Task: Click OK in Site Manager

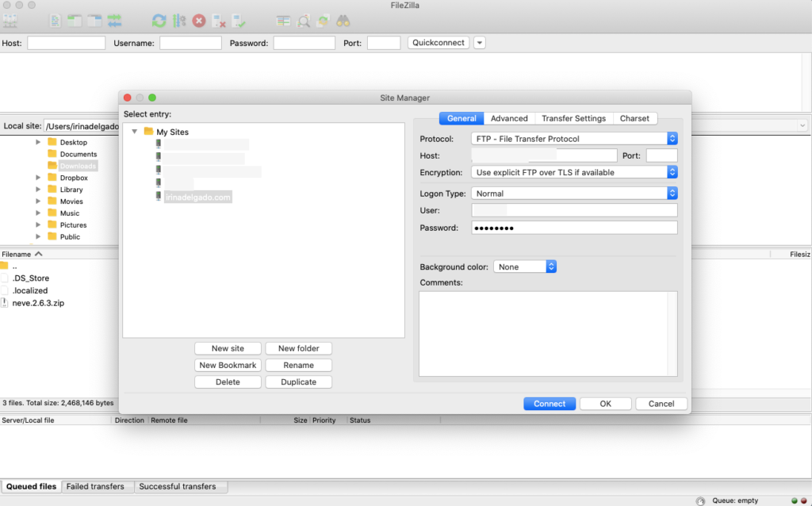Action: pos(605,404)
